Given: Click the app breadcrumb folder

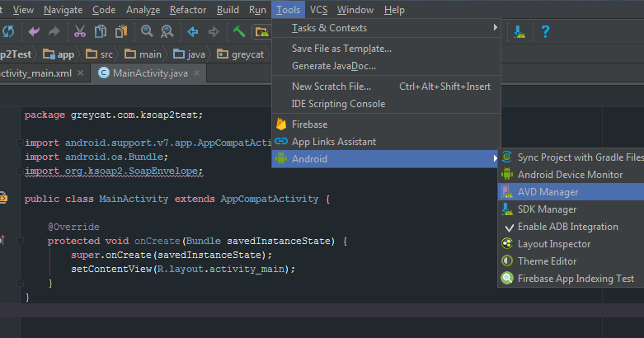Looking at the screenshot, I should (59, 54).
